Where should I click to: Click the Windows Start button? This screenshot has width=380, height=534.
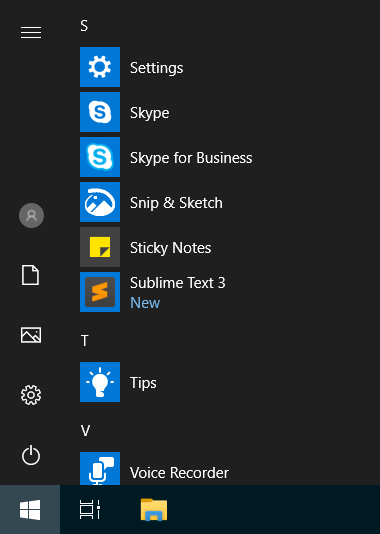(30, 510)
